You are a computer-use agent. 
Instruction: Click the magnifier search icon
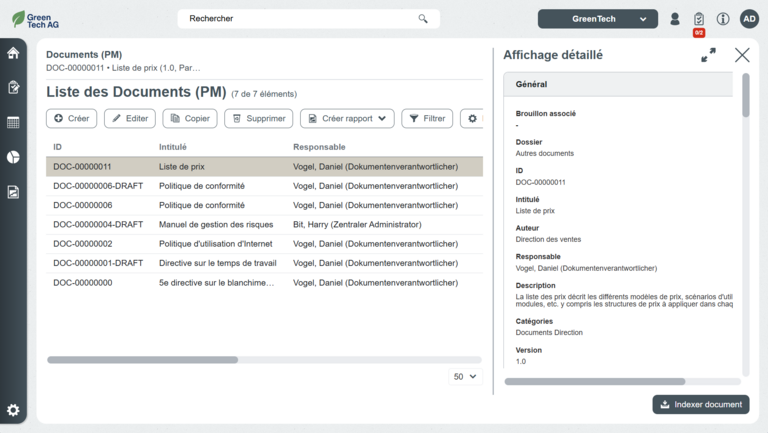point(423,19)
